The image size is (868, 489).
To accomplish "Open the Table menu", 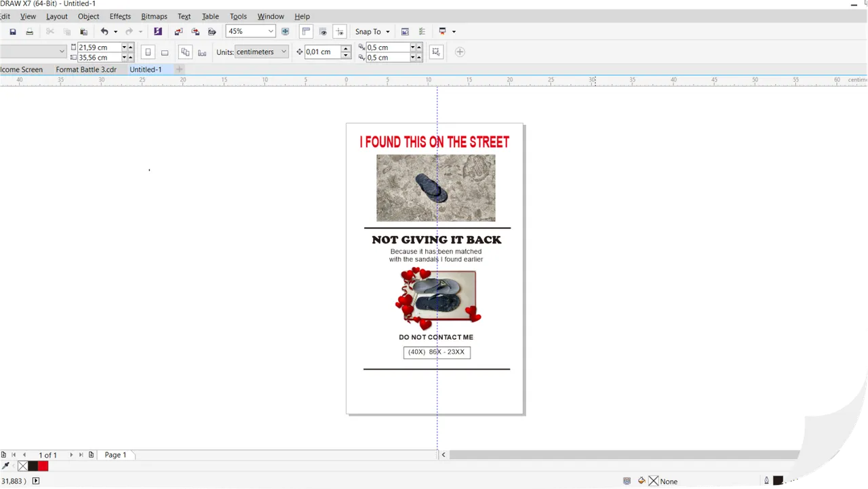I will 210,16.
